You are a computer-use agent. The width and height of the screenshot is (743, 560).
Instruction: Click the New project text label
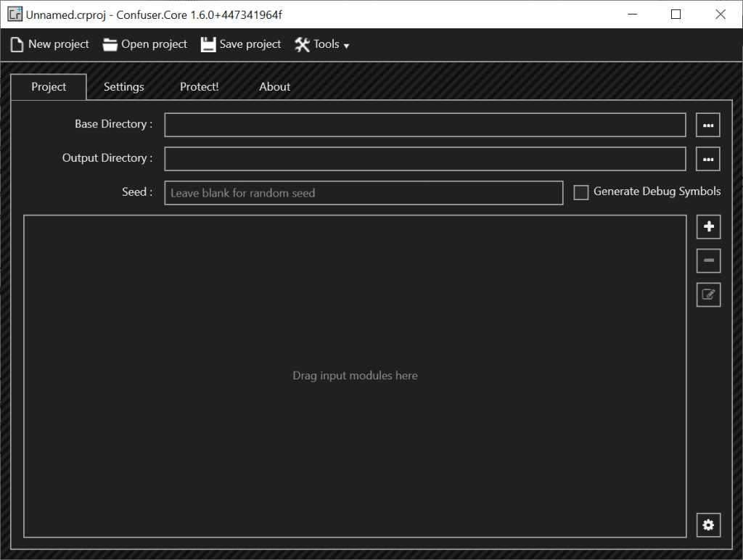coord(59,44)
